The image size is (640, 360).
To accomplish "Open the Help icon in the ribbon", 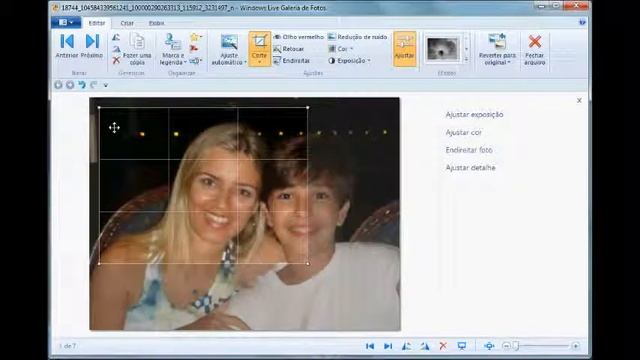I will pyautogui.click(x=582, y=22).
